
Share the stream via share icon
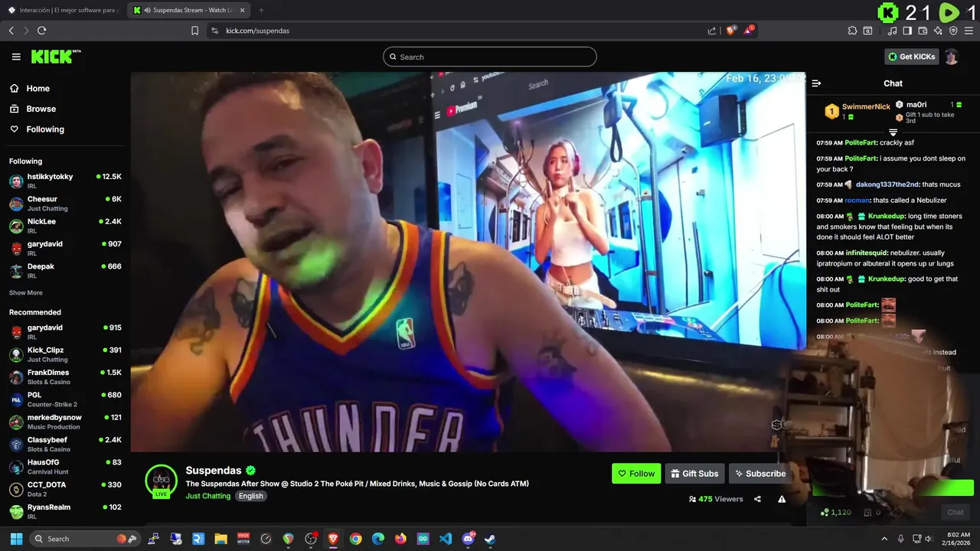pyautogui.click(x=757, y=499)
